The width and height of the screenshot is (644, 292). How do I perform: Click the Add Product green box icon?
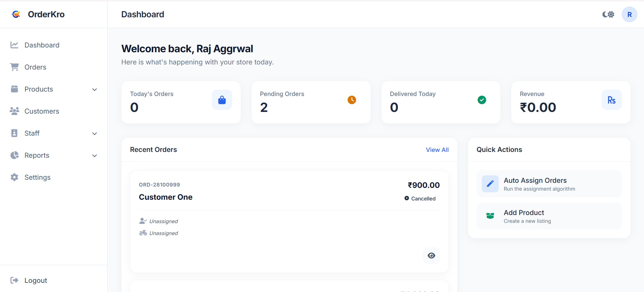(x=490, y=216)
